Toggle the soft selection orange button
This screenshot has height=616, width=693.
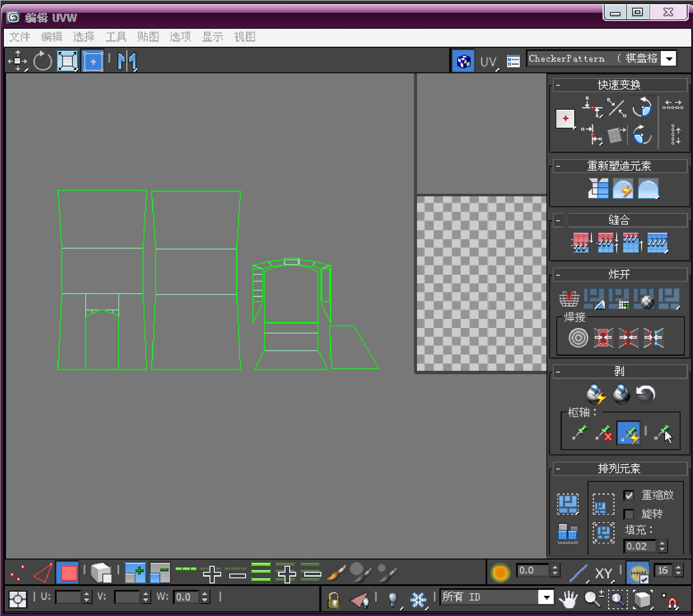[501, 573]
